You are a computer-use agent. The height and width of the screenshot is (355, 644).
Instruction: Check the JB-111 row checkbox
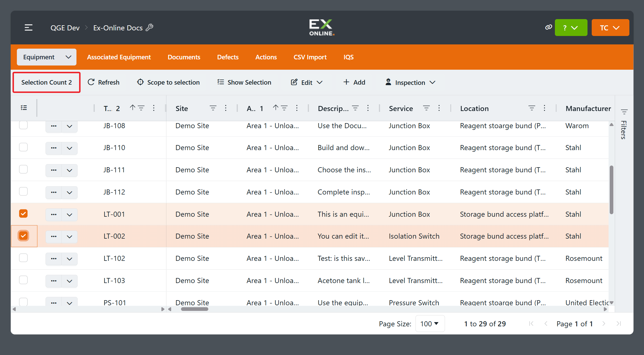tap(23, 169)
